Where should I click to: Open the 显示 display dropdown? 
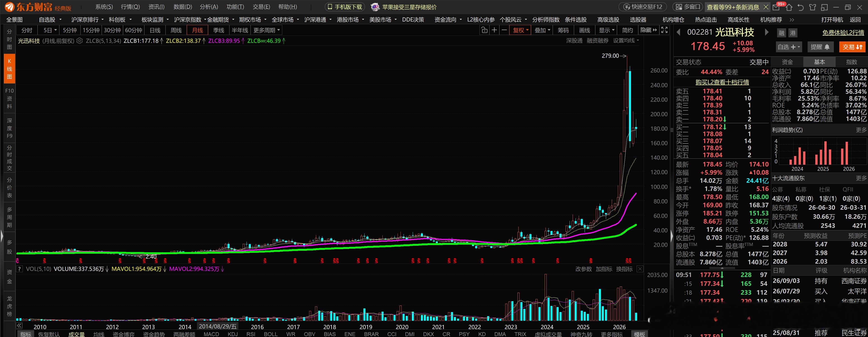(x=606, y=30)
